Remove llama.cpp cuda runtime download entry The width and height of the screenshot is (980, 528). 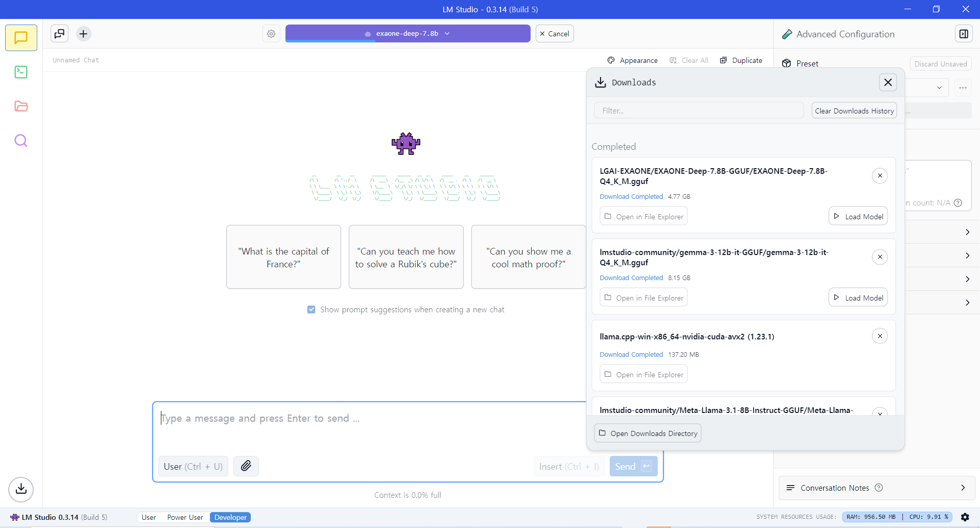tap(880, 336)
